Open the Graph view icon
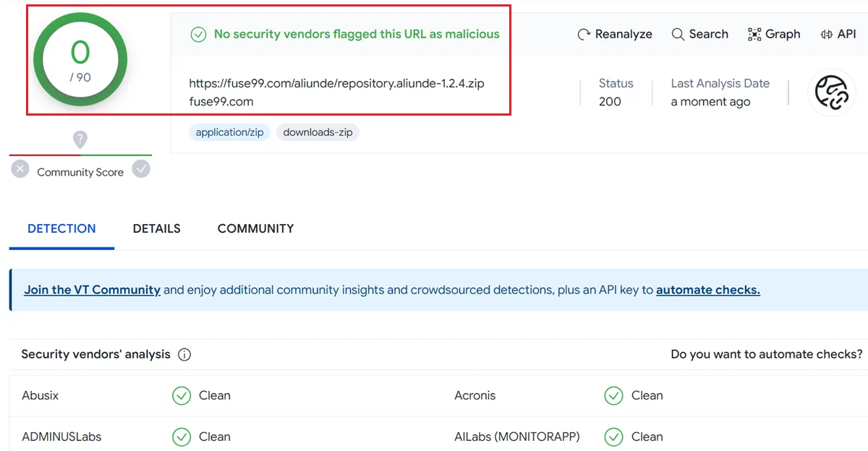Image resolution: width=868 pixels, height=451 pixels. pos(754,35)
